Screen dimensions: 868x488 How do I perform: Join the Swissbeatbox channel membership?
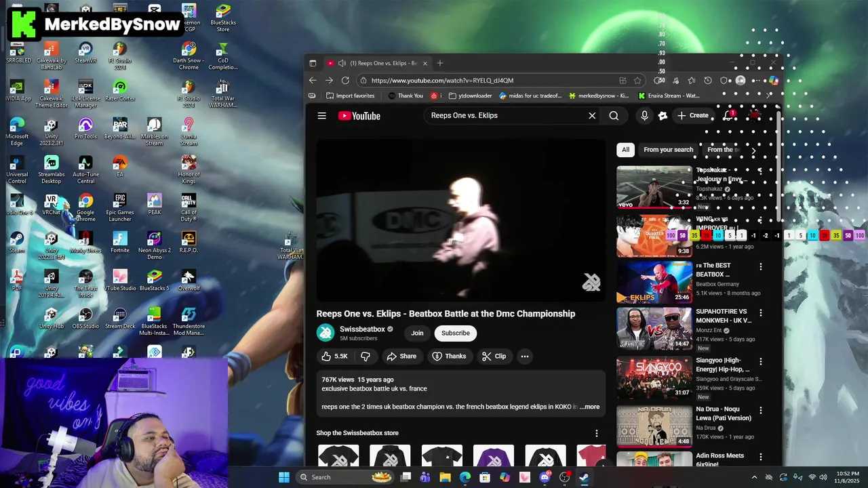click(x=417, y=333)
